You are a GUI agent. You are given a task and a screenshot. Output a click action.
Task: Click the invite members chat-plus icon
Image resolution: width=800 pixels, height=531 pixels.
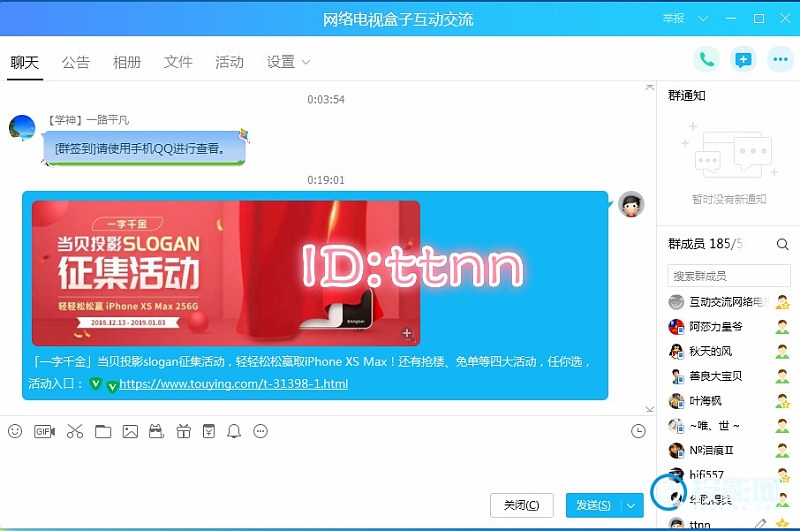tap(743, 60)
